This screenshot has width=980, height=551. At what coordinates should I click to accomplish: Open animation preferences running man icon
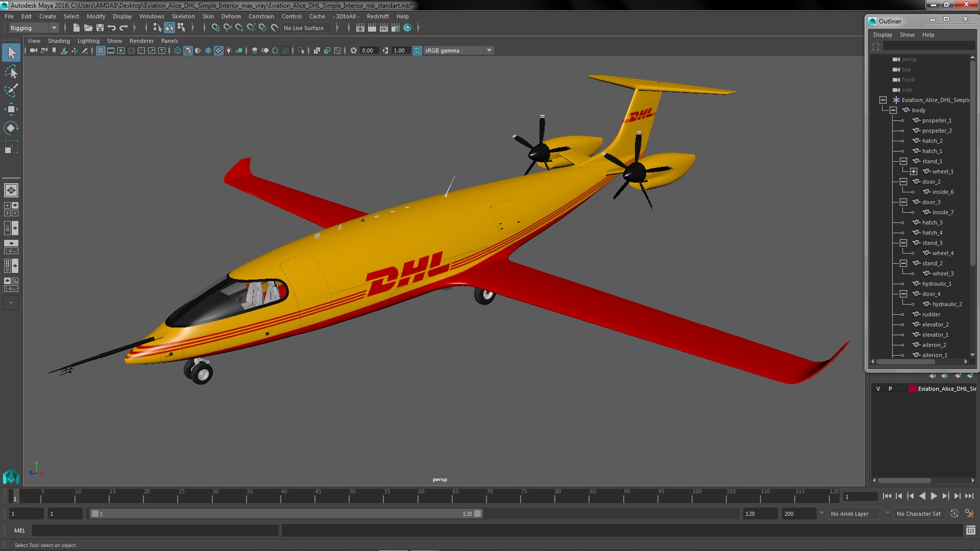point(969,514)
